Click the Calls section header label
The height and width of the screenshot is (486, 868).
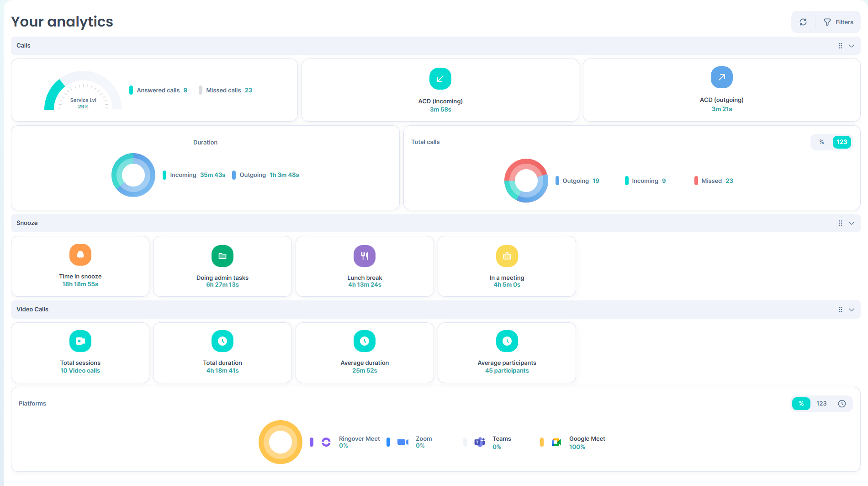(23, 46)
